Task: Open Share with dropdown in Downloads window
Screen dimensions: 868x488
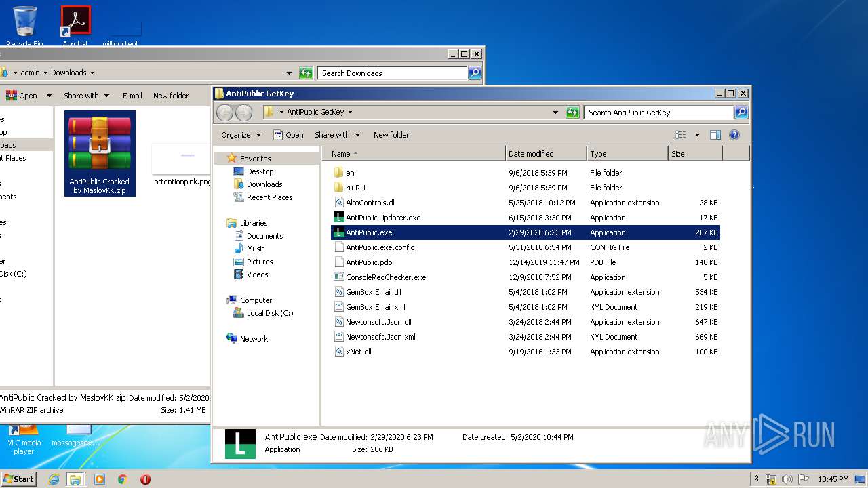Action: [86, 96]
